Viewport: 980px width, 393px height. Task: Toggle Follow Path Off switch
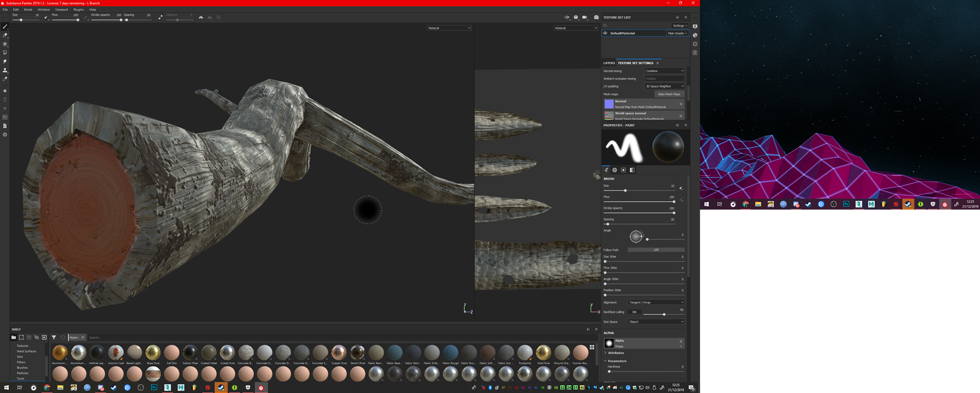656,250
